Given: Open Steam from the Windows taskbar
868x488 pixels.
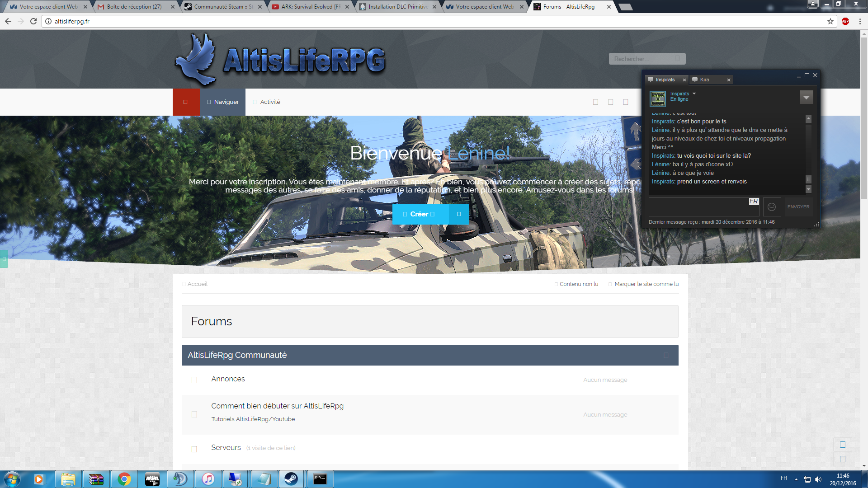Looking at the screenshot, I should 291,479.
